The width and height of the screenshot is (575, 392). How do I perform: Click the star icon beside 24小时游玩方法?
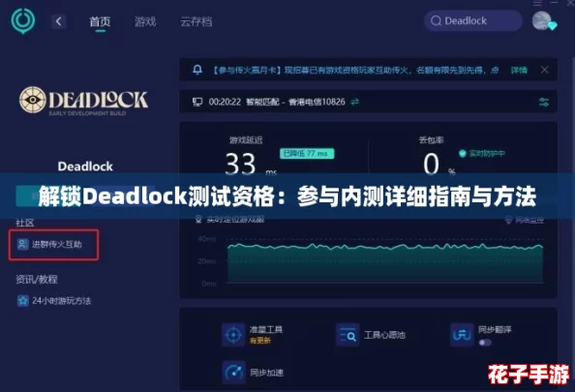coord(22,301)
